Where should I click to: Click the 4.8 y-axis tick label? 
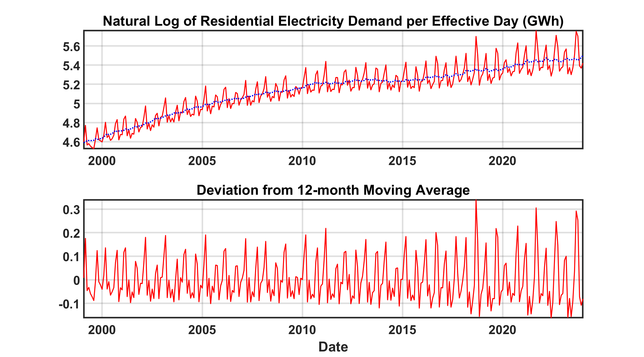click(x=71, y=124)
